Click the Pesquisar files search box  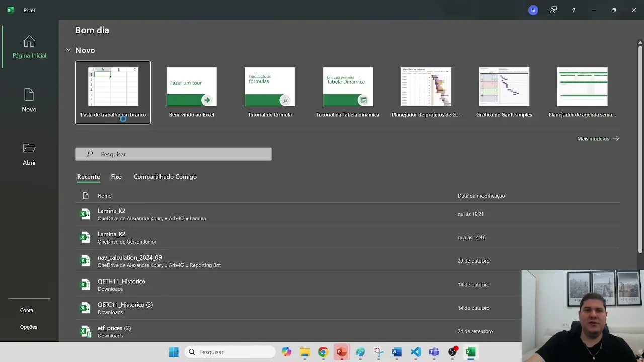pyautogui.click(x=174, y=154)
